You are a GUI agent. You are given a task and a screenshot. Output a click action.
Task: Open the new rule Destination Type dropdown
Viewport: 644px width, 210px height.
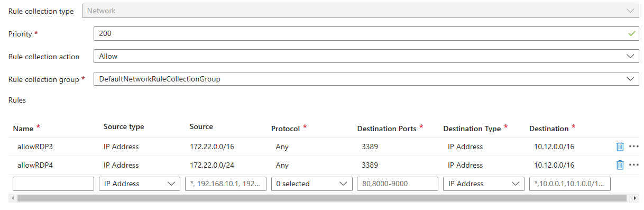(484, 184)
